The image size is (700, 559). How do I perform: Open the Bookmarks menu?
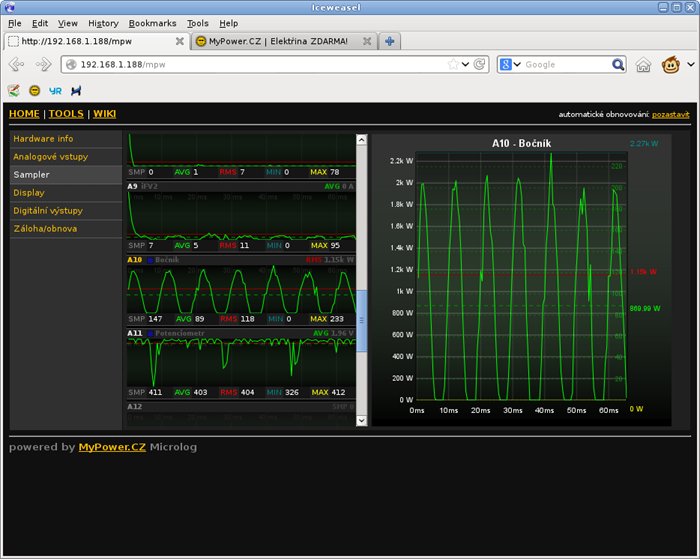click(152, 22)
